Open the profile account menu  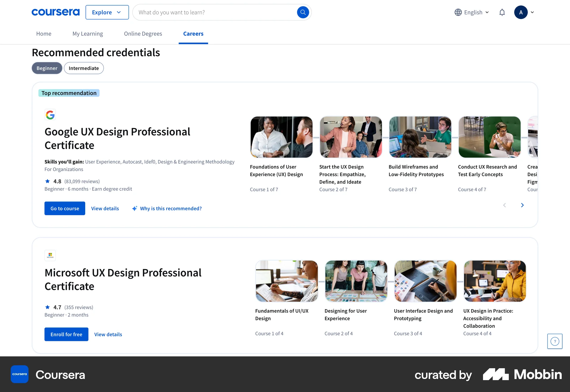524,12
